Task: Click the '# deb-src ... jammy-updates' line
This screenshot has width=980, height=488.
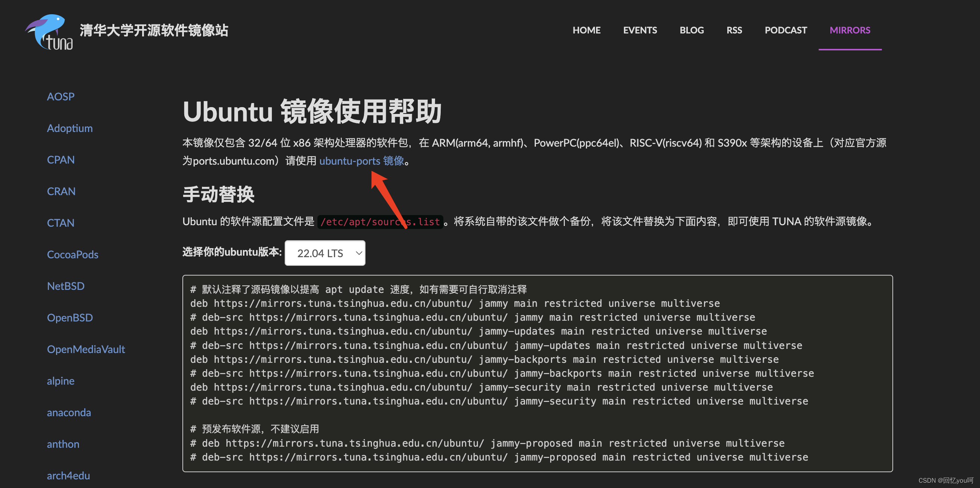Action: tap(496, 346)
